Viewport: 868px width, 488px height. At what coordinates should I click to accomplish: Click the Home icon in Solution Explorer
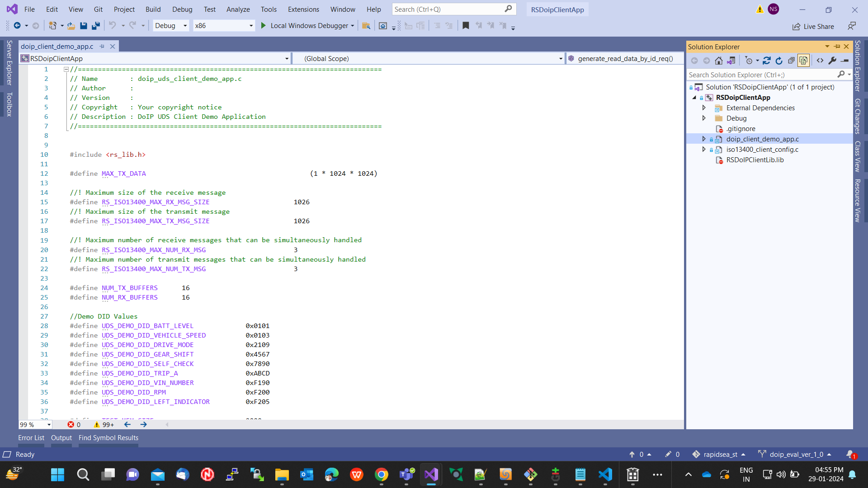click(x=718, y=61)
